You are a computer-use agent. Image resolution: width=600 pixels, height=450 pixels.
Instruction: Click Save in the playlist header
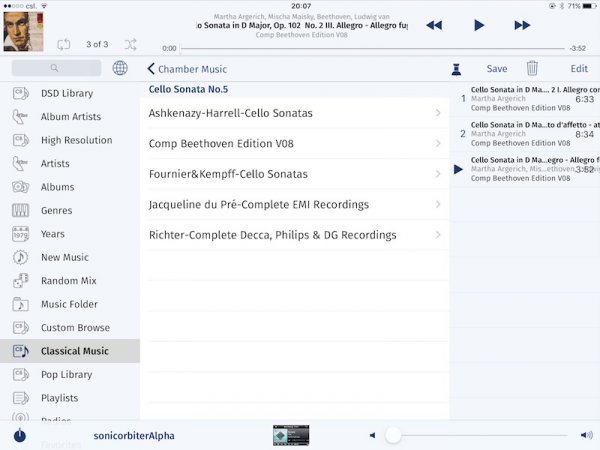[x=497, y=69]
